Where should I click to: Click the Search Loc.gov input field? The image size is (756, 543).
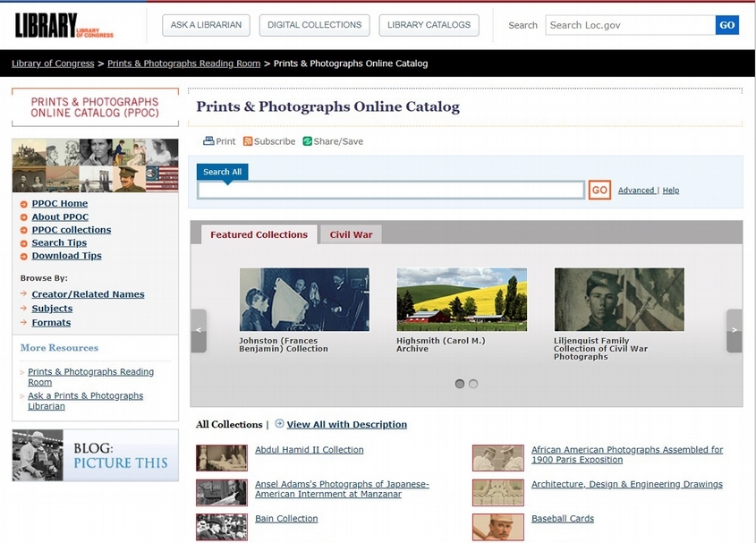[x=630, y=25]
